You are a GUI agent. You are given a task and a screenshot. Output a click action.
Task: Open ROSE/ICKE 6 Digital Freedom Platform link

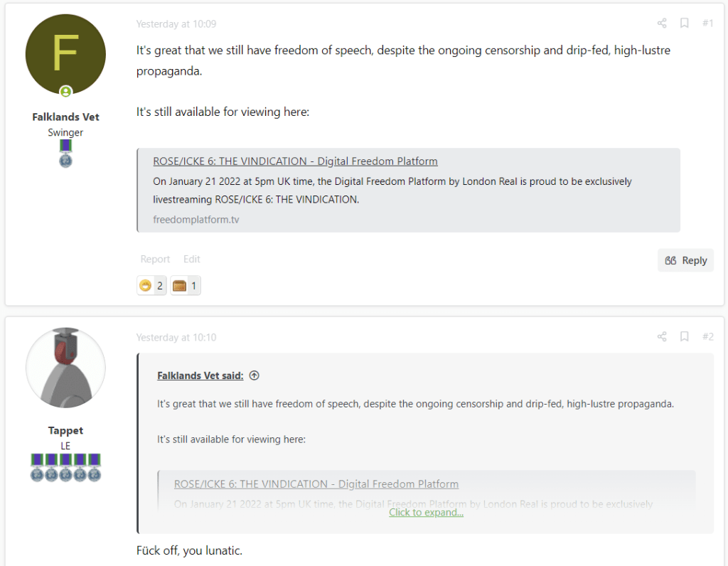[295, 161]
